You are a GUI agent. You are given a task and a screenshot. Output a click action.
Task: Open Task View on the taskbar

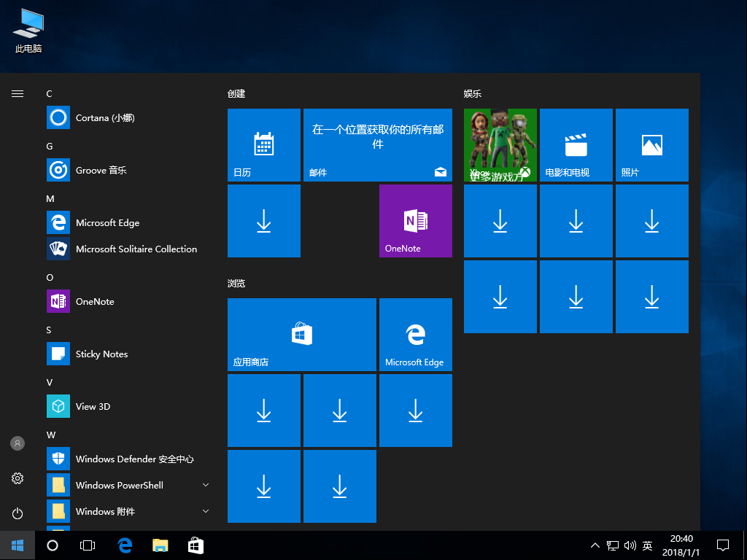(x=88, y=545)
